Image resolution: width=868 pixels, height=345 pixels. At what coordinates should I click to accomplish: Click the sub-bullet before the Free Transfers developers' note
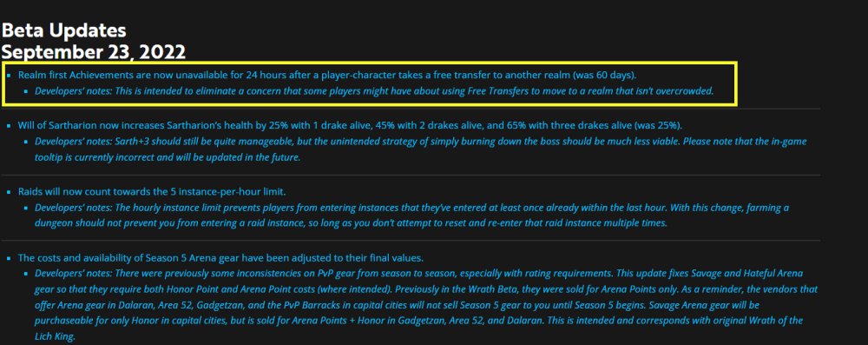[26, 91]
